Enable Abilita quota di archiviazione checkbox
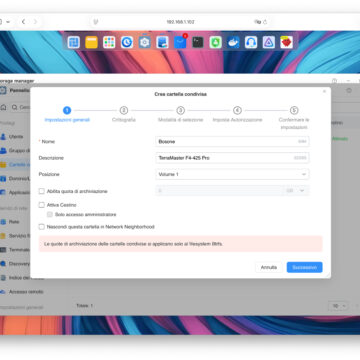The width and height of the screenshot is (360, 360). click(42, 191)
